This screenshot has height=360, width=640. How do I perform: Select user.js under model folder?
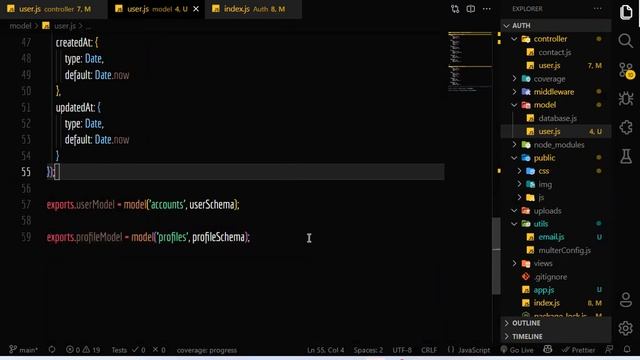[556, 131]
